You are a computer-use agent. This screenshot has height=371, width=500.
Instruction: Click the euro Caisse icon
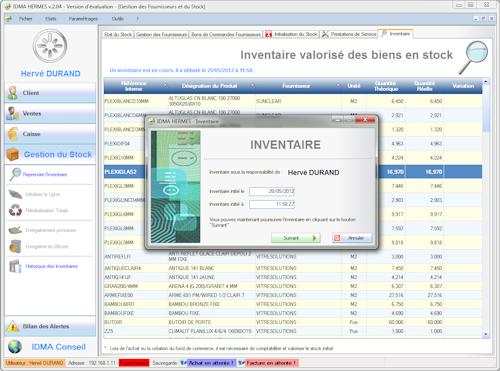click(x=13, y=134)
